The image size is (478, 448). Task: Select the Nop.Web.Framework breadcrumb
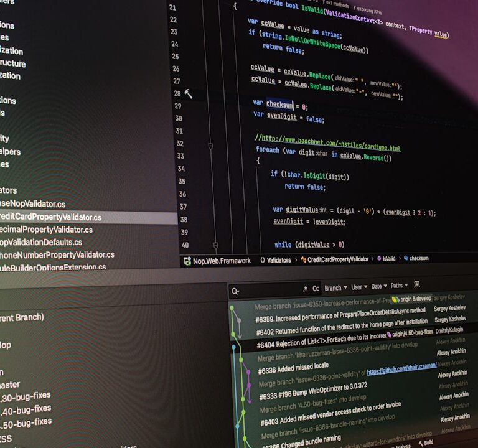(222, 261)
